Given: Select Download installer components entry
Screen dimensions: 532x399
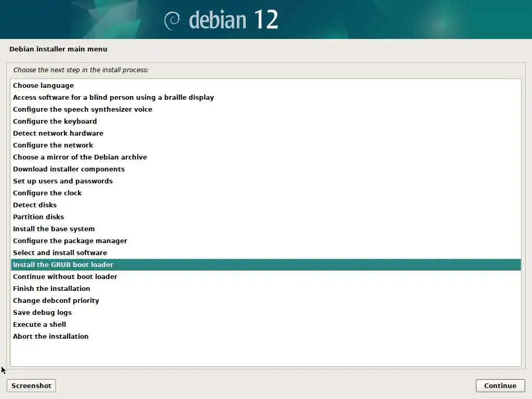Looking at the screenshot, I should 265,169.
